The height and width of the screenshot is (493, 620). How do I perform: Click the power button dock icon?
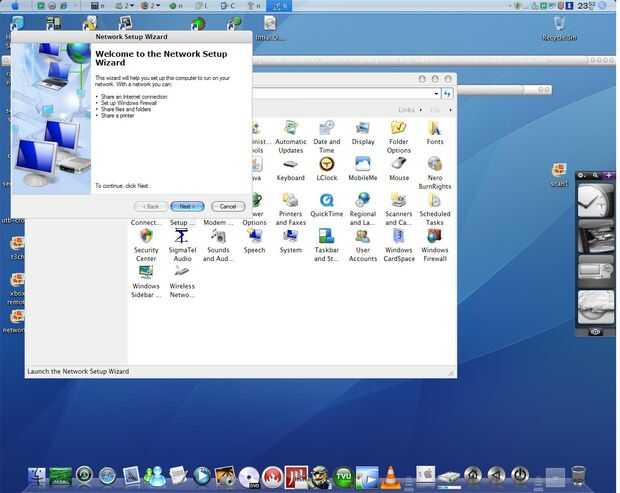[x=520, y=474]
